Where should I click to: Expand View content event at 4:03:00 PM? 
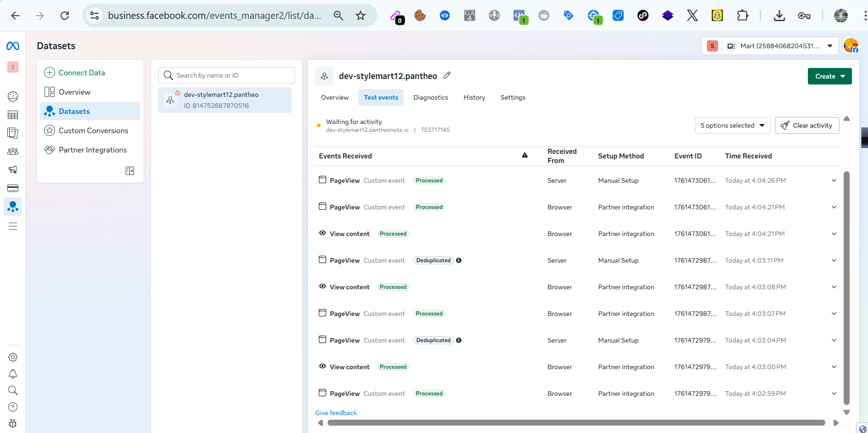click(x=834, y=367)
